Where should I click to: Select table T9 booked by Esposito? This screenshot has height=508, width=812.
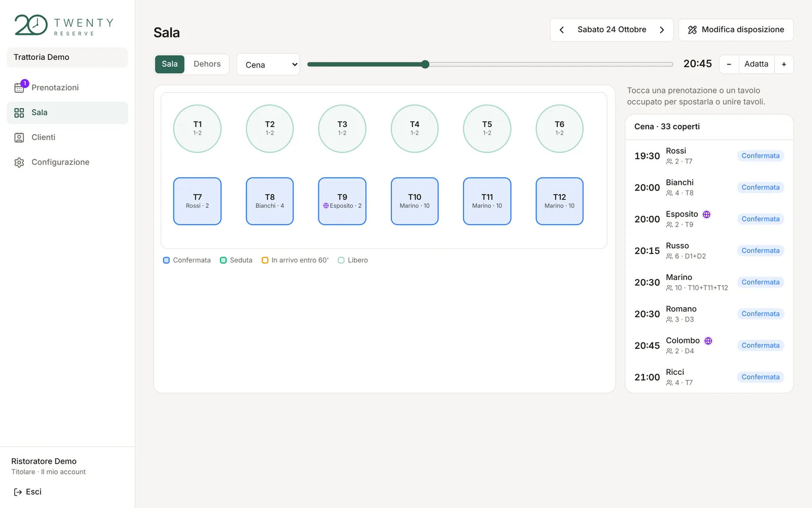(342, 201)
